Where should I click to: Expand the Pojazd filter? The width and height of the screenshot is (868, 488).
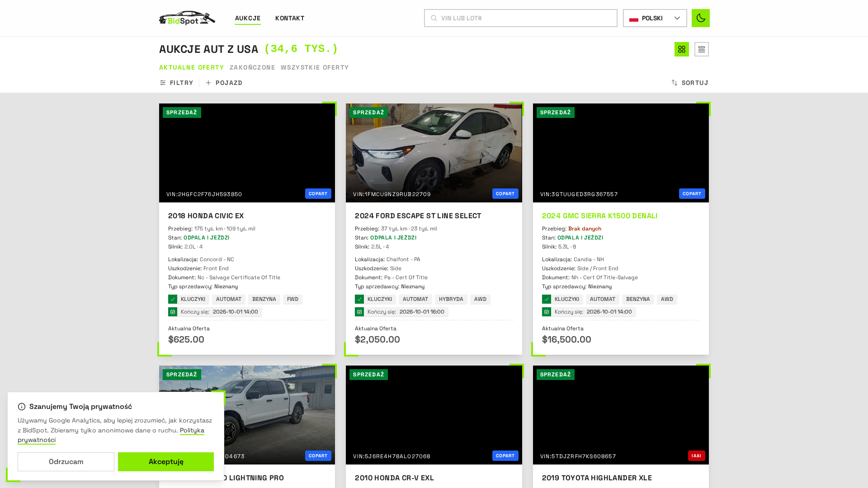click(x=224, y=83)
